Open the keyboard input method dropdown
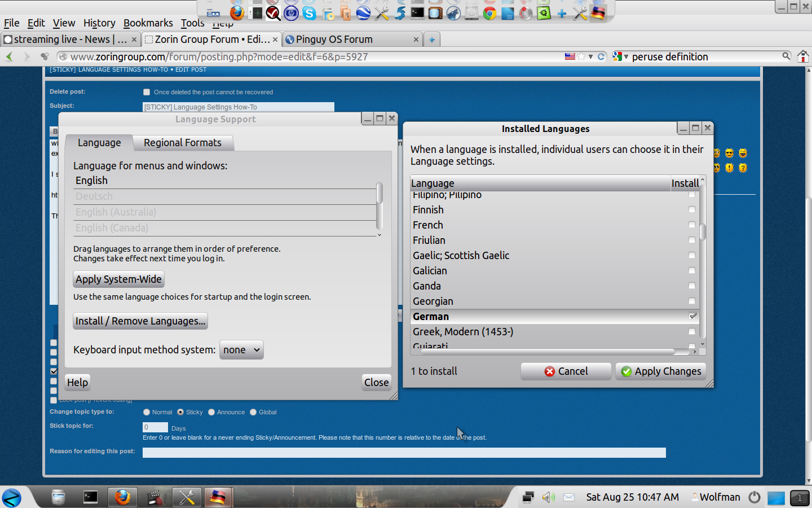Viewport: 812px width, 508px height. [x=241, y=350]
